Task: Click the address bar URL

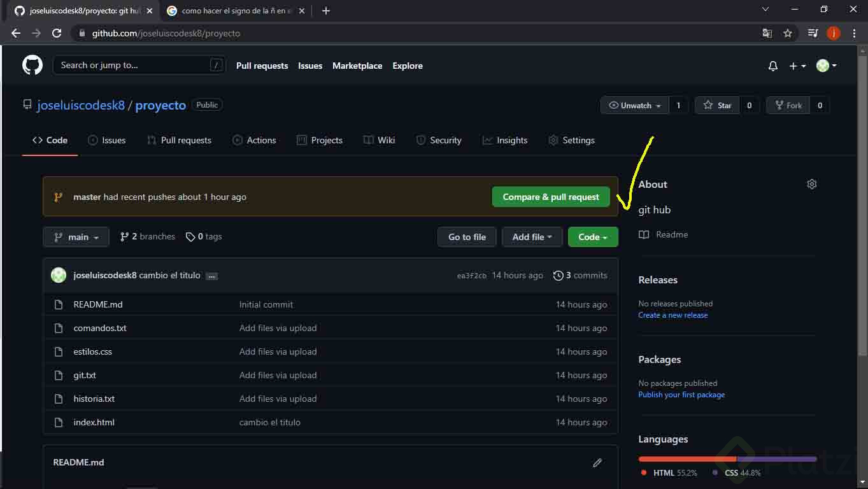Action: tap(166, 33)
